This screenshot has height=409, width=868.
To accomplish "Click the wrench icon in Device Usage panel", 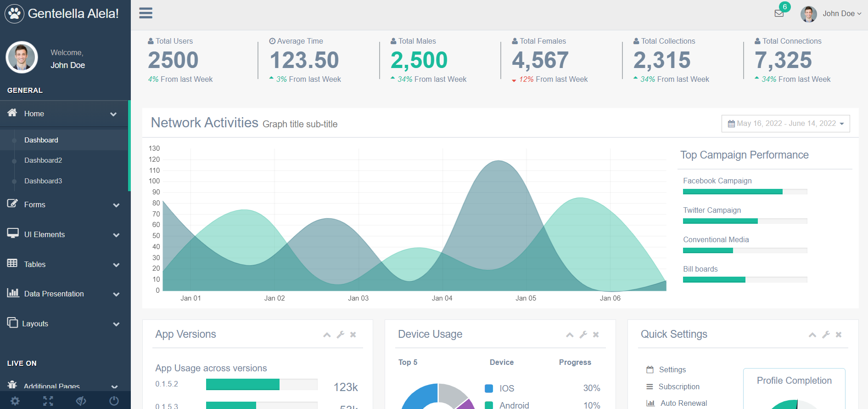I will click(x=583, y=335).
